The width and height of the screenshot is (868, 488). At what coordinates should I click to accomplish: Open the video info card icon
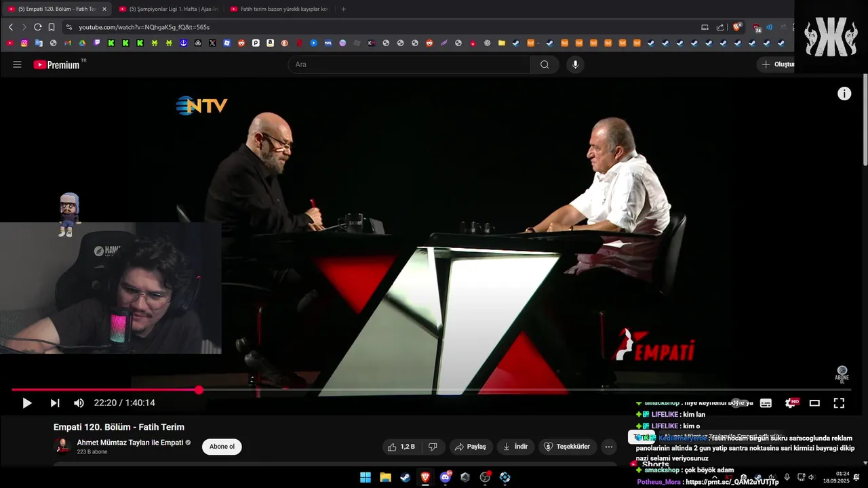(844, 94)
